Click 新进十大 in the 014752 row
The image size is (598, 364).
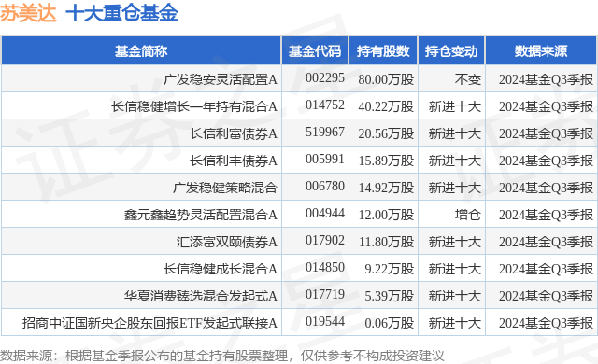[x=455, y=106]
